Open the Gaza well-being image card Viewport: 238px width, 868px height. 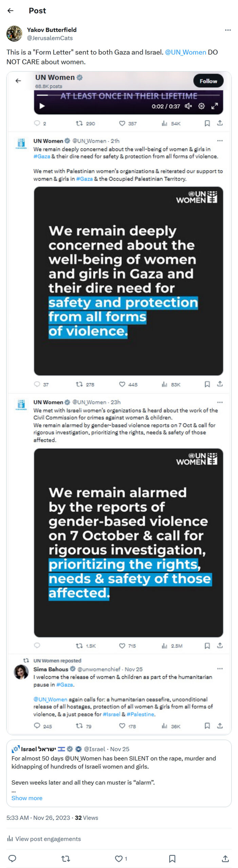click(x=128, y=281)
